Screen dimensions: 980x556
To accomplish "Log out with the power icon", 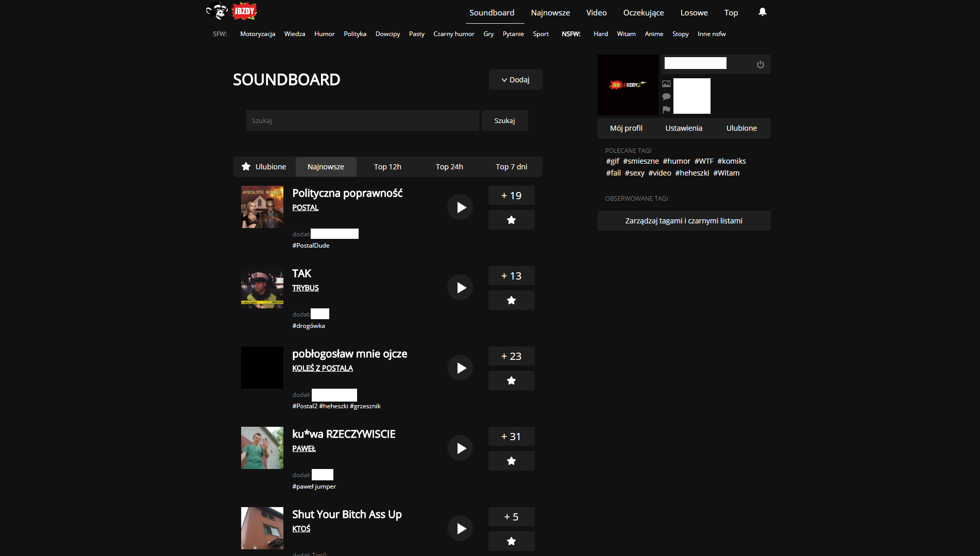I will [761, 64].
